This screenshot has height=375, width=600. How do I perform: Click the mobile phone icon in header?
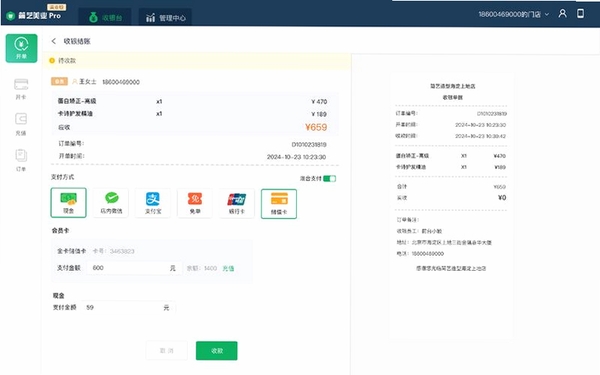click(580, 13)
